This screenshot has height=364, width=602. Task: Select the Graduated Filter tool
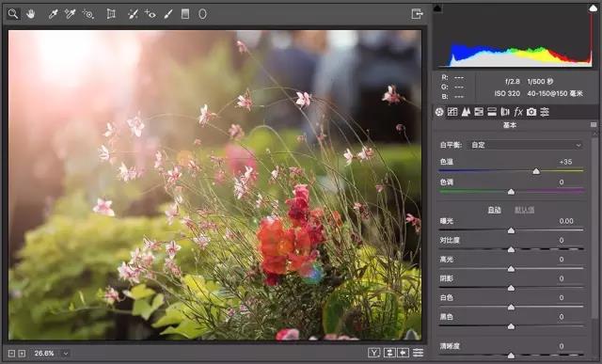(x=185, y=14)
